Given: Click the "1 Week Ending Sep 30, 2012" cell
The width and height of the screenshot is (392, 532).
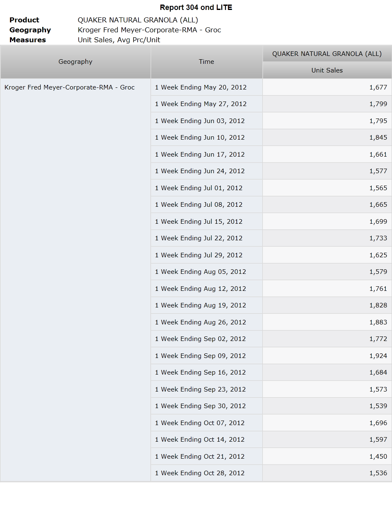Looking at the screenshot, I should [x=206, y=406].
